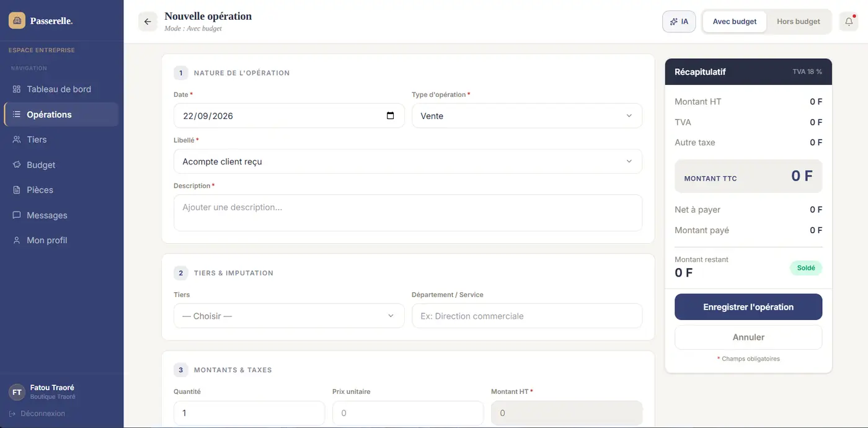Click the Nouvelle opération page title
The image size is (868, 428).
pos(208,16)
